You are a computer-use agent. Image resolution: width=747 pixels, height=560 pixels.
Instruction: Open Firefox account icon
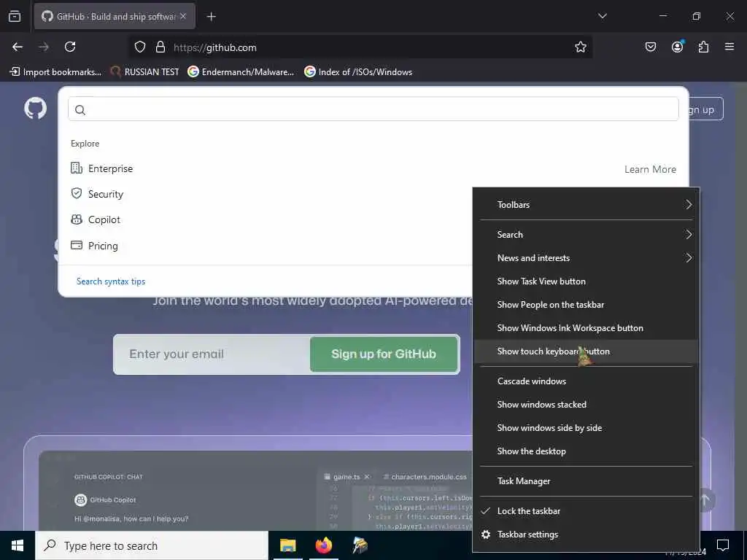click(x=677, y=47)
